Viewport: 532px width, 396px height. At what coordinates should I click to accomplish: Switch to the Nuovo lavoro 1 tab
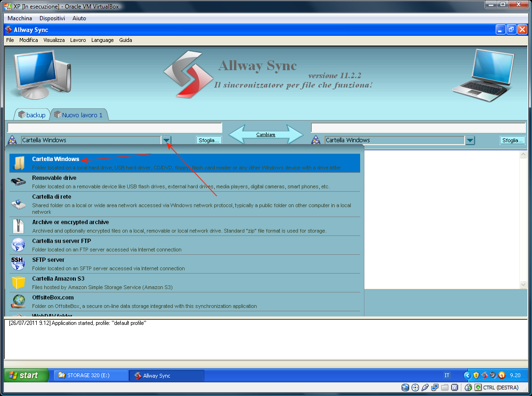coord(80,115)
